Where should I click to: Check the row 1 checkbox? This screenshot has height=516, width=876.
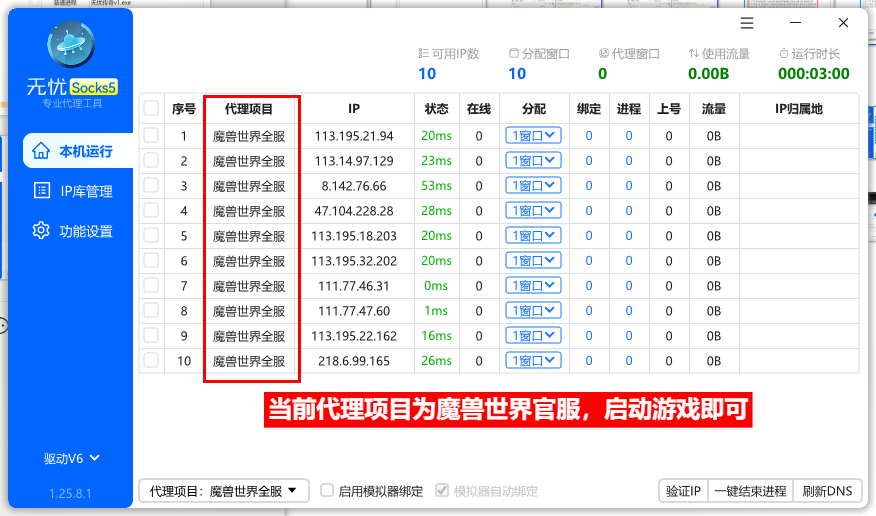(x=151, y=135)
